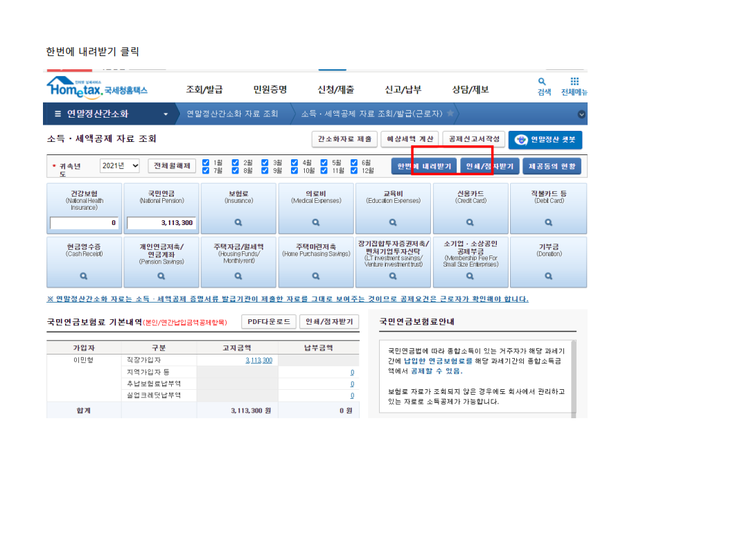Uncheck the 1월 checkbox

(x=206, y=163)
